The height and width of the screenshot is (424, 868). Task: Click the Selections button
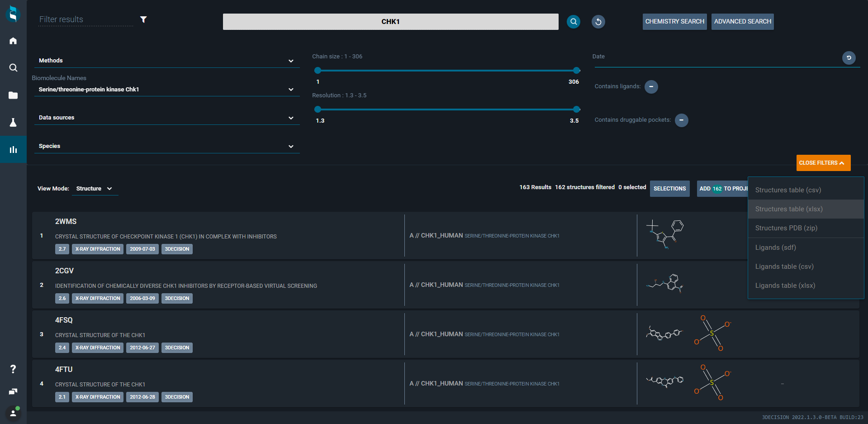pyautogui.click(x=669, y=189)
